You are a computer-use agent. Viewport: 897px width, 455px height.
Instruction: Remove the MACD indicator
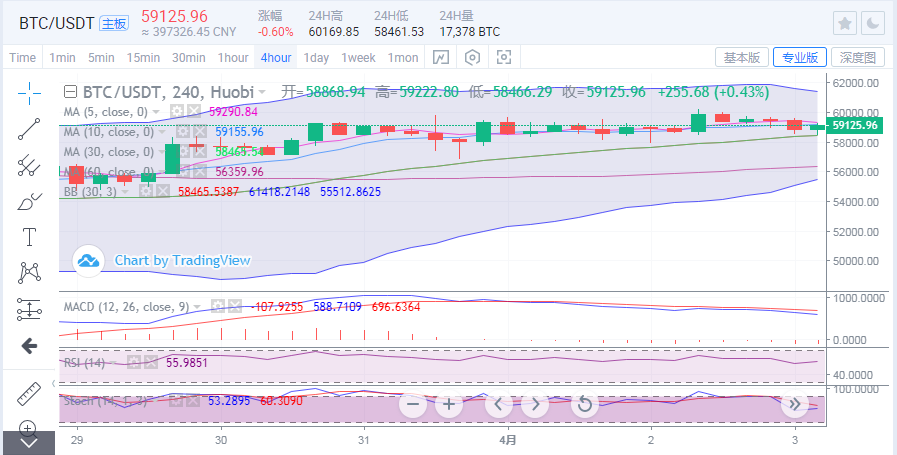[x=233, y=307]
